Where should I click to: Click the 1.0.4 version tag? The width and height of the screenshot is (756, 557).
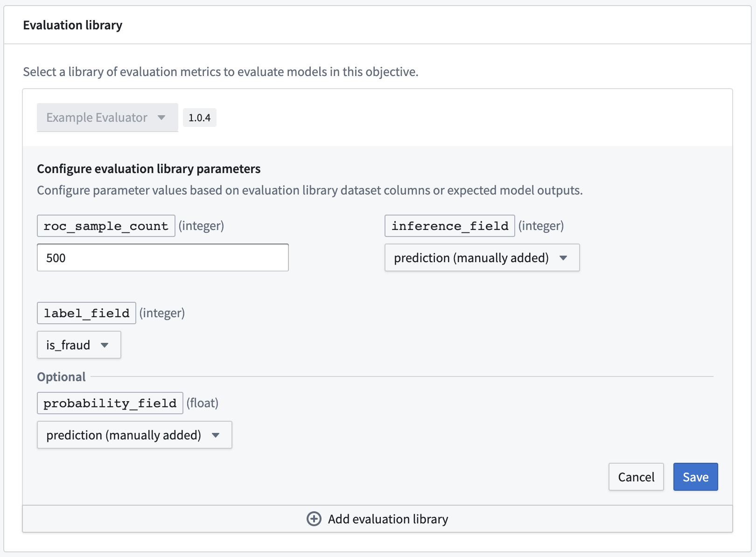(x=199, y=118)
